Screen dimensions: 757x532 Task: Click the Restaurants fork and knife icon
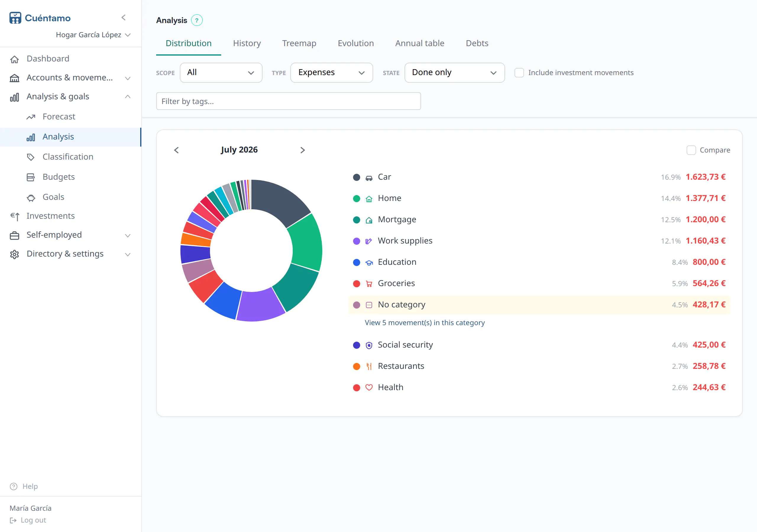pos(369,366)
